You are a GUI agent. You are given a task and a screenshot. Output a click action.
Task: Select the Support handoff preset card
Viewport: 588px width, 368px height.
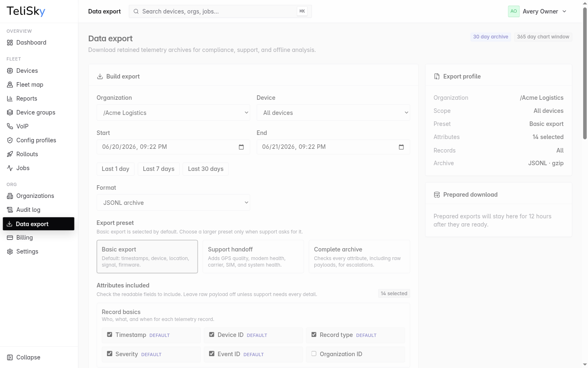[x=253, y=256]
